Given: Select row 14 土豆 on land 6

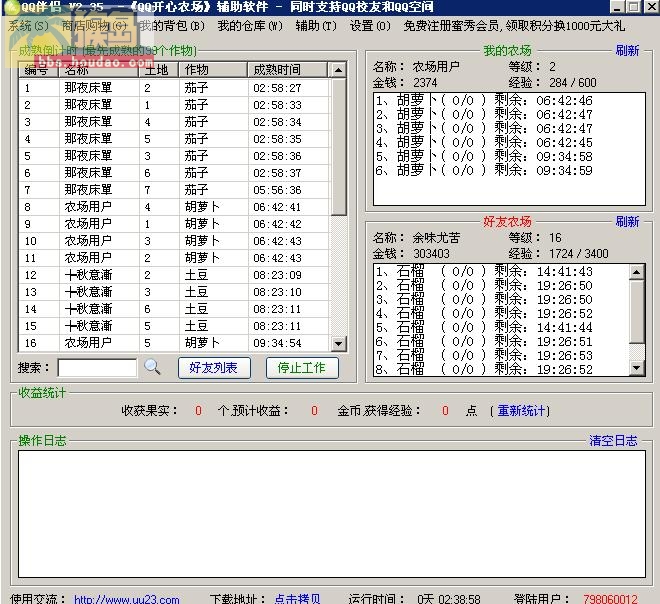Looking at the screenshot, I should click(x=174, y=309).
